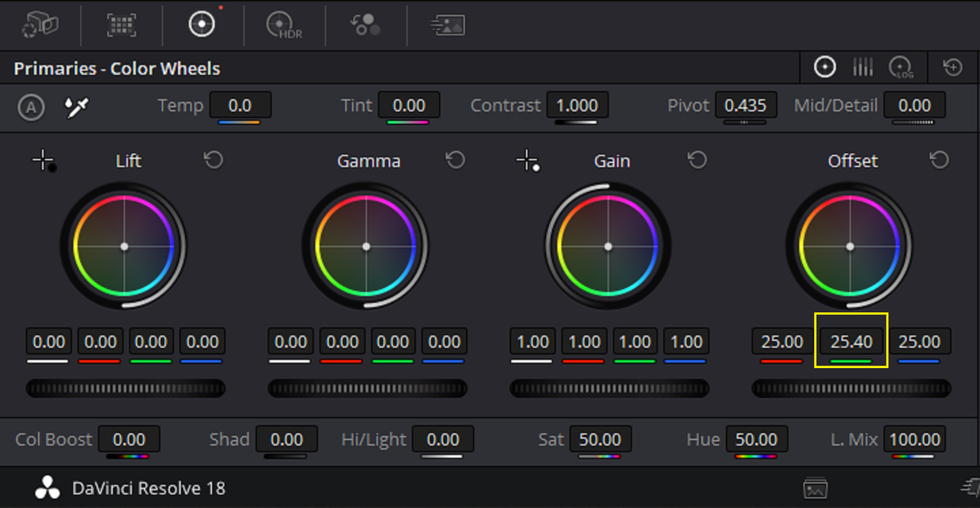Pick black point using Lift picker
Viewport: 980px width, 508px height.
coord(44,161)
